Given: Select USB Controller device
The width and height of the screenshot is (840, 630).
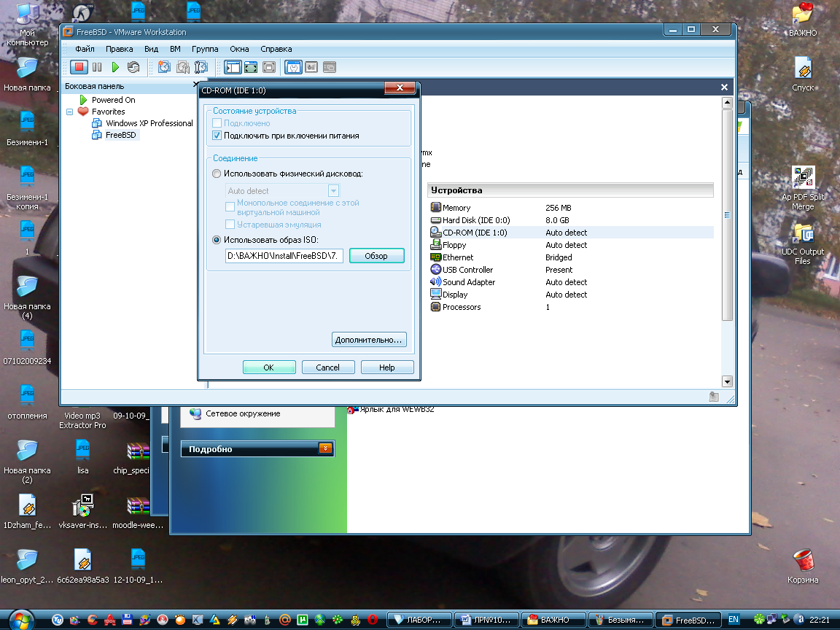Looking at the screenshot, I should tap(570, 270).
